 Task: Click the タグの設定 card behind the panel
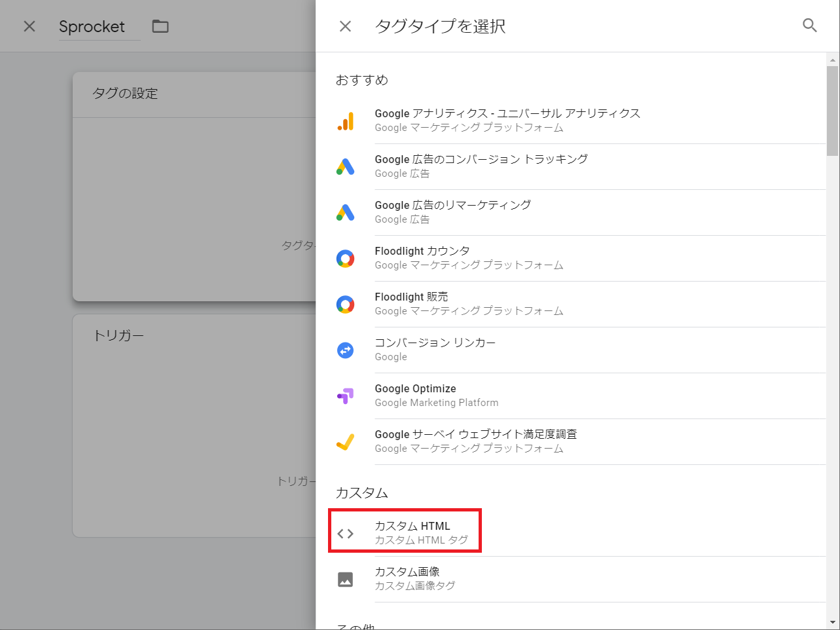pos(194,187)
